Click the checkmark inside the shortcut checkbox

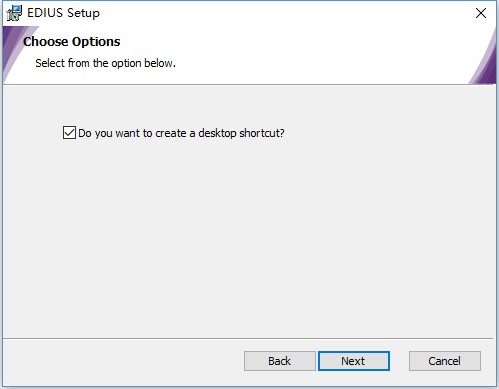pos(69,133)
